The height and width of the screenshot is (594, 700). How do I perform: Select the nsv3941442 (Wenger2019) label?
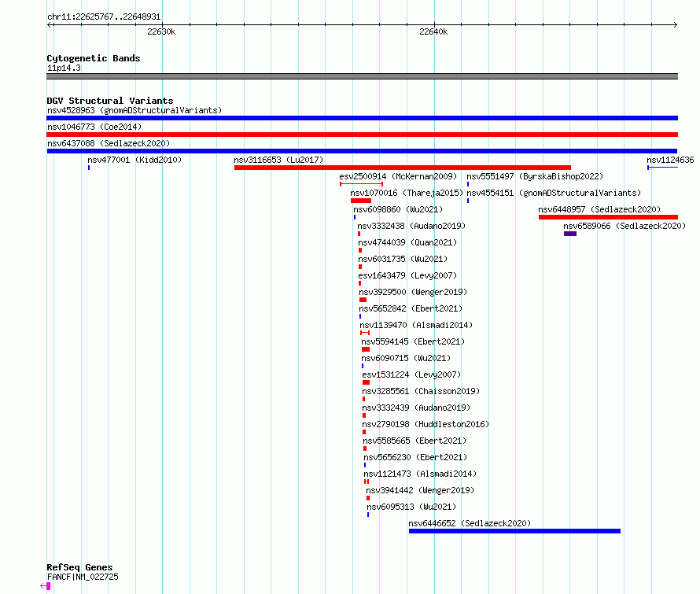pos(420,490)
